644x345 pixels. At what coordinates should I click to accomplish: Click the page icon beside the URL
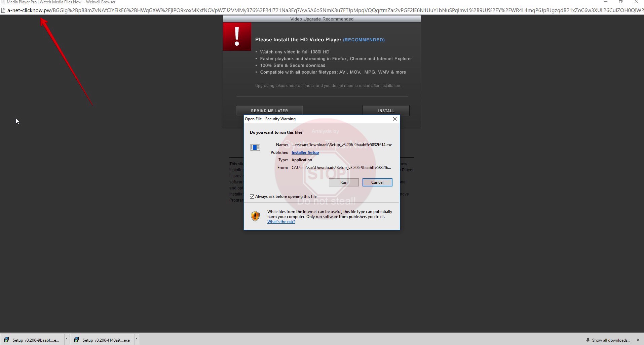click(3, 10)
